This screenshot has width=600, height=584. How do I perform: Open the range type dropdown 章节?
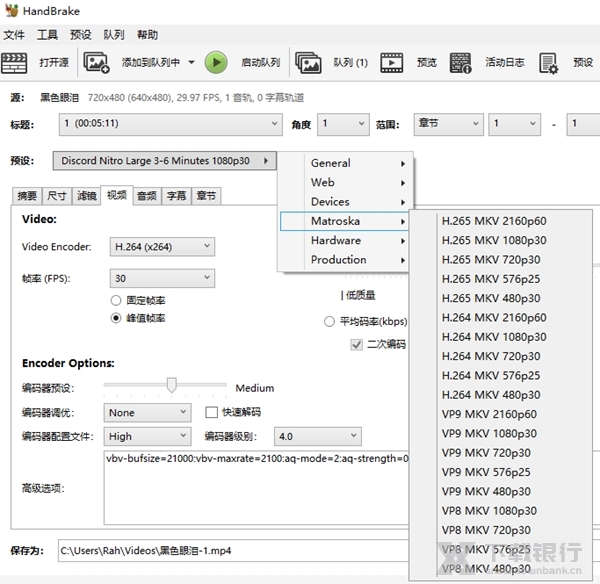click(x=448, y=124)
